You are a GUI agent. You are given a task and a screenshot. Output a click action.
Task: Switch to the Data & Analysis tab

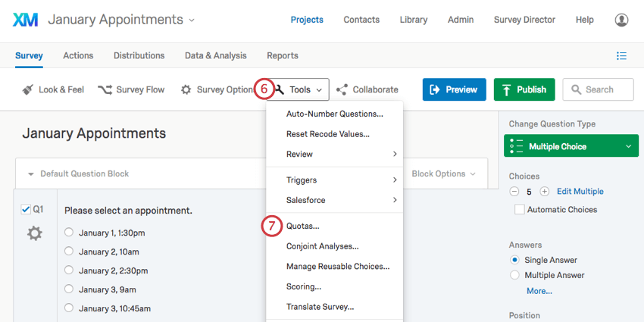tap(215, 55)
